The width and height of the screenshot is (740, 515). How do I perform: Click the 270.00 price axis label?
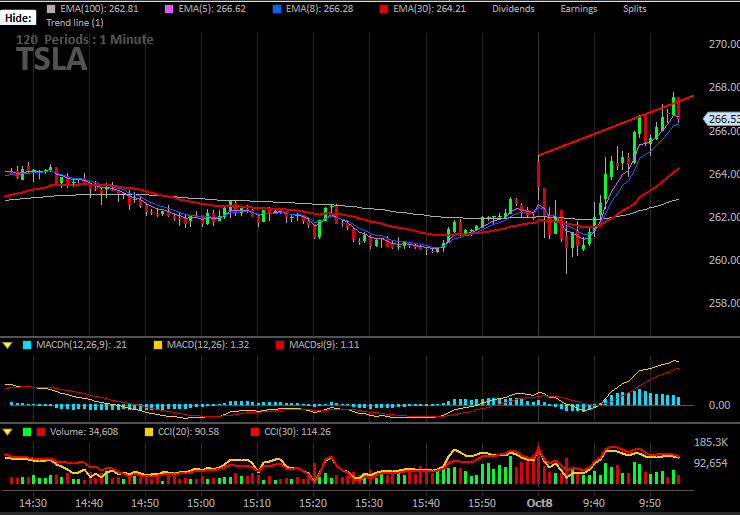click(724, 44)
